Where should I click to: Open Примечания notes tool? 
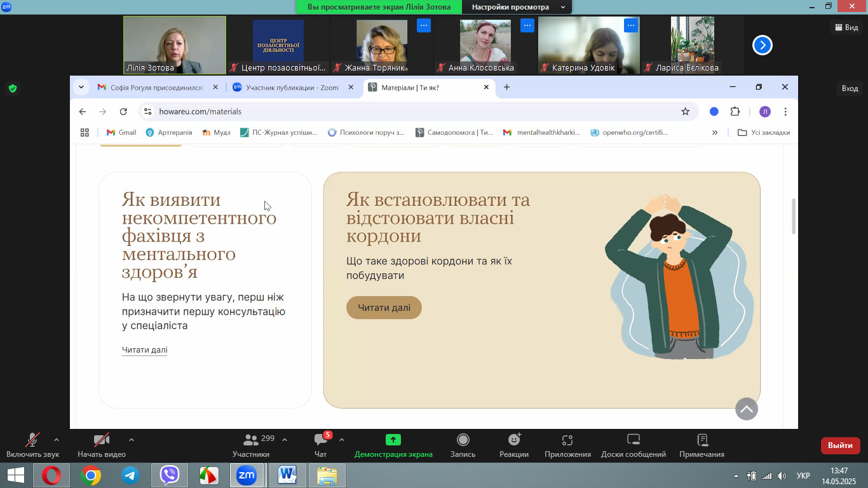702,445
